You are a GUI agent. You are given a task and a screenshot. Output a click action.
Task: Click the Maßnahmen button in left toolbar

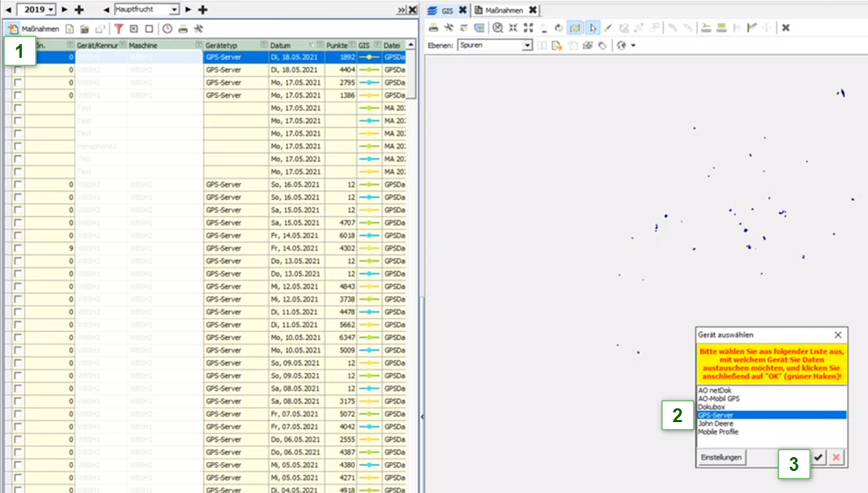click(x=34, y=29)
